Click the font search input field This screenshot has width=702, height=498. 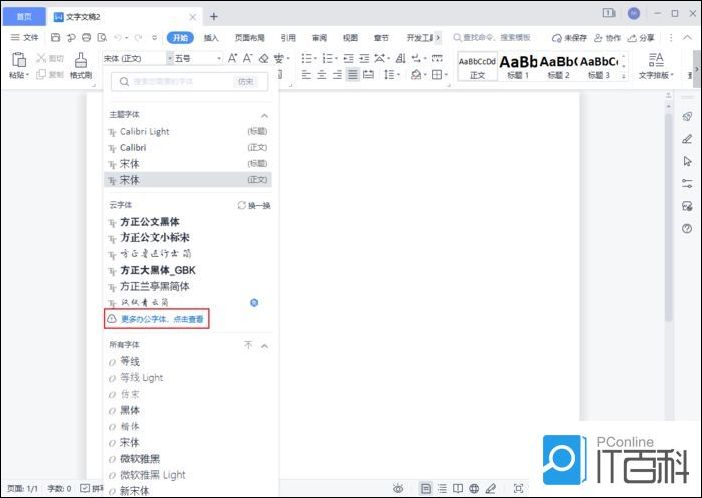189,82
